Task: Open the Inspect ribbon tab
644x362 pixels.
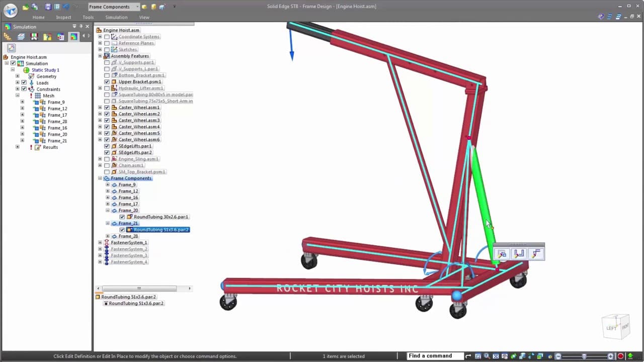Action: pos(63,17)
